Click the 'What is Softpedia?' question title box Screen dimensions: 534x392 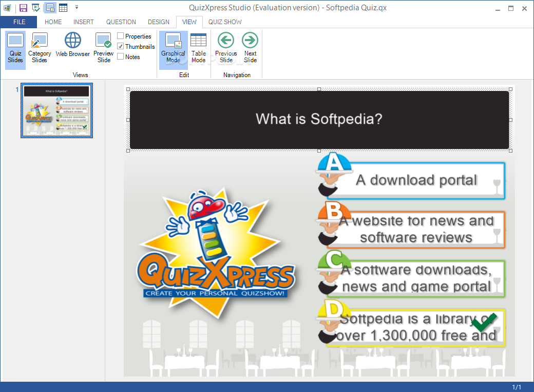pos(319,120)
